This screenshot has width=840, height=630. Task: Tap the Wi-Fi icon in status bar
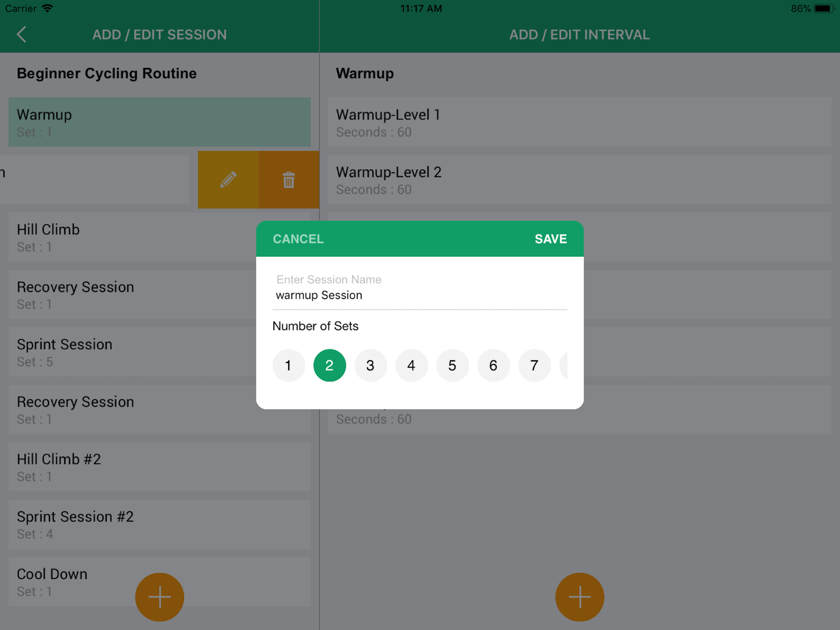tap(47, 8)
